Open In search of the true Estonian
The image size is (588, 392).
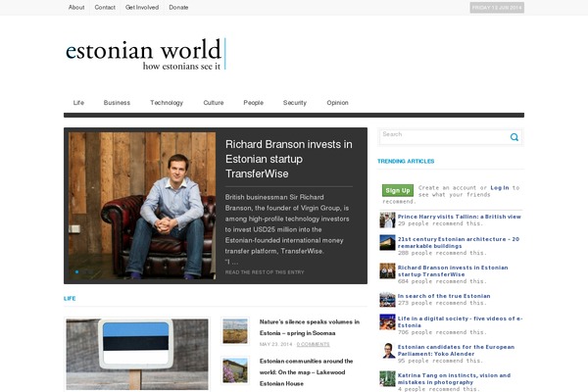[x=444, y=296]
